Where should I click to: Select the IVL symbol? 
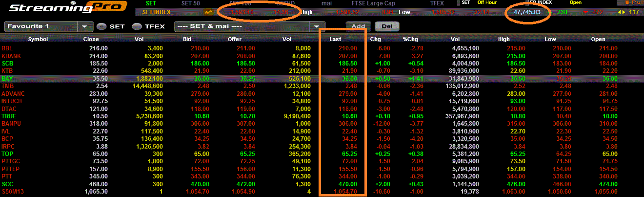[6, 131]
